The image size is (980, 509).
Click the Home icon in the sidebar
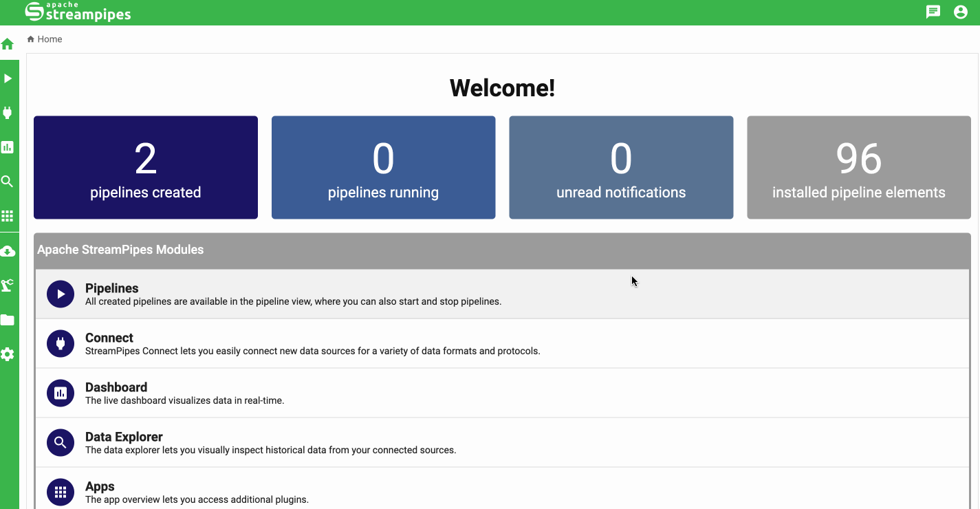[8, 45]
